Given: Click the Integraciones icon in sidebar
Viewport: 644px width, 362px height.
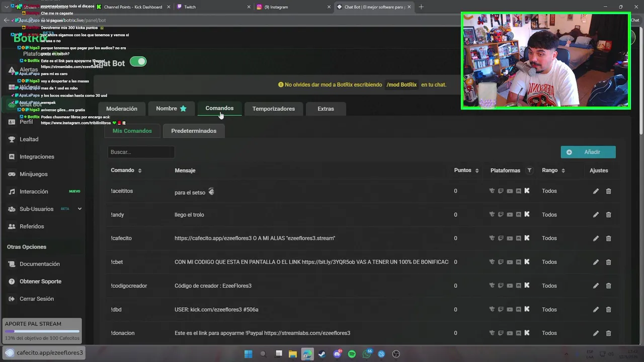Looking at the screenshot, I should tap(12, 157).
